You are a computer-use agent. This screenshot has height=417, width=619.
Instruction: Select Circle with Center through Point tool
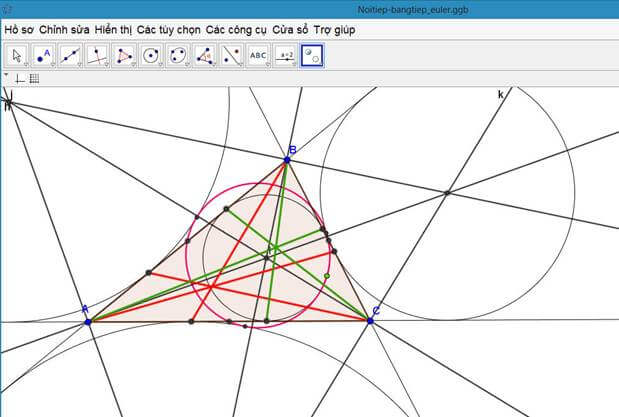[151, 56]
